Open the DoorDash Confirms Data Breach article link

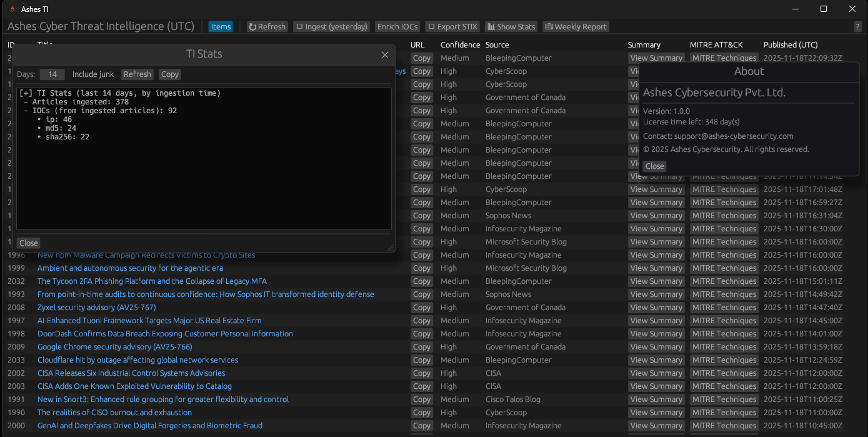click(x=165, y=334)
